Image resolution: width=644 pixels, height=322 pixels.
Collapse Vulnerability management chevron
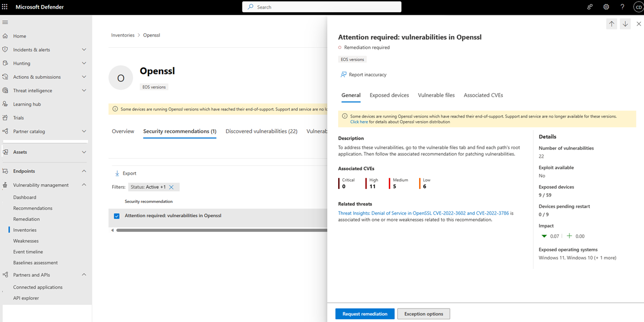coord(84,185)
